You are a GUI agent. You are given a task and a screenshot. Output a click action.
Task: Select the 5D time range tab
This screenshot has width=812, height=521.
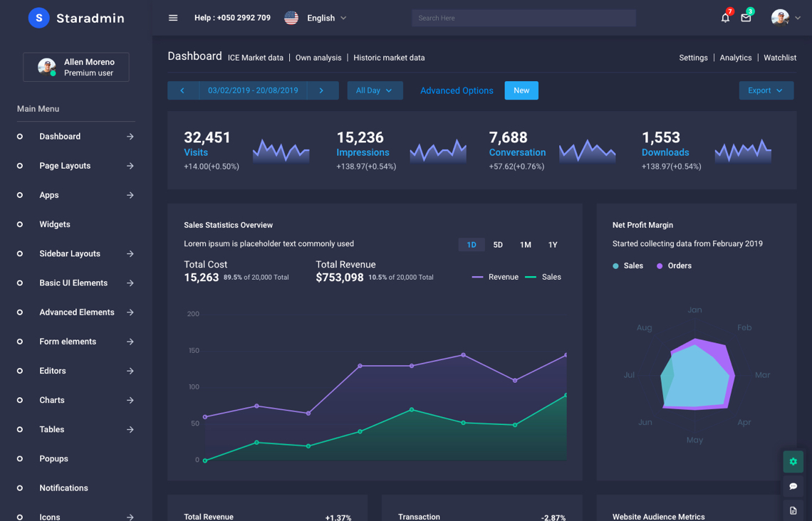click(498, 245)
